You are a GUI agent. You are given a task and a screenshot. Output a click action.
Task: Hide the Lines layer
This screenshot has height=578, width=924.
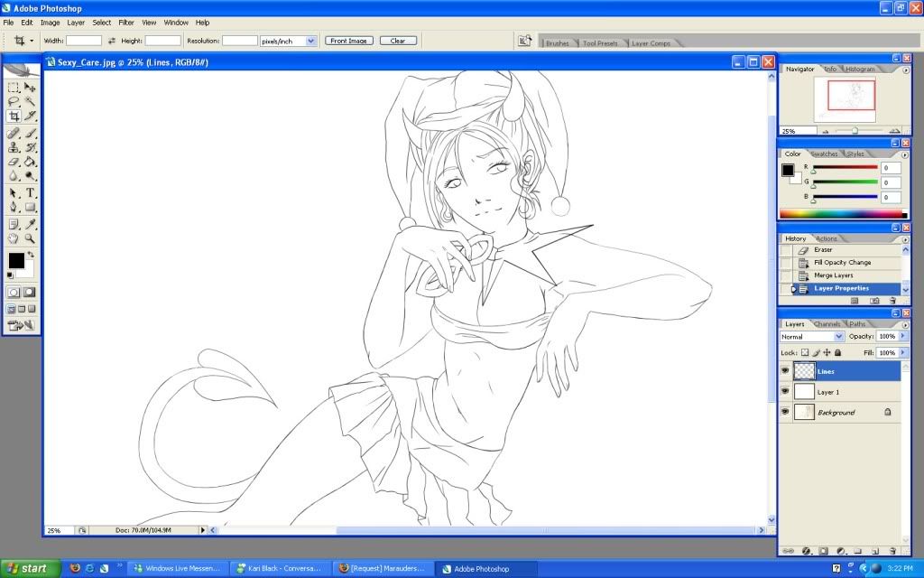(x=785, y=371)
